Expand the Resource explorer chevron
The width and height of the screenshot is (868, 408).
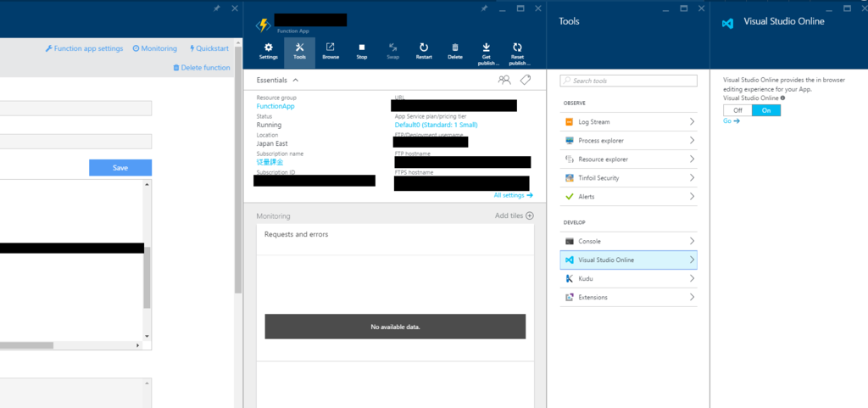point(692,159)
